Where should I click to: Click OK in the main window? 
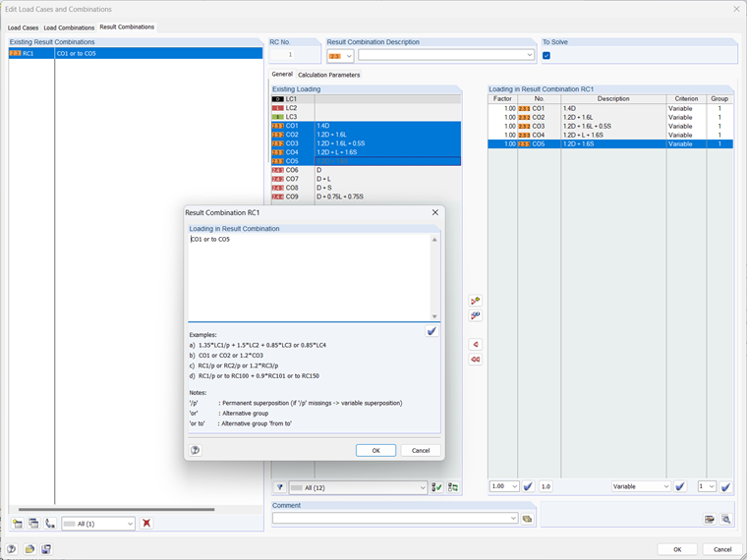point(677,549)
